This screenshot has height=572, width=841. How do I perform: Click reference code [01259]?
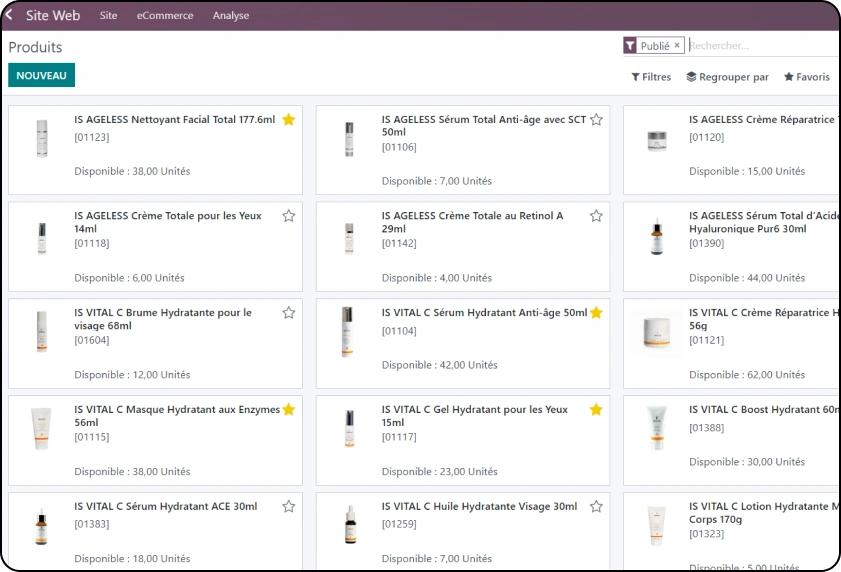click(399, 524)
